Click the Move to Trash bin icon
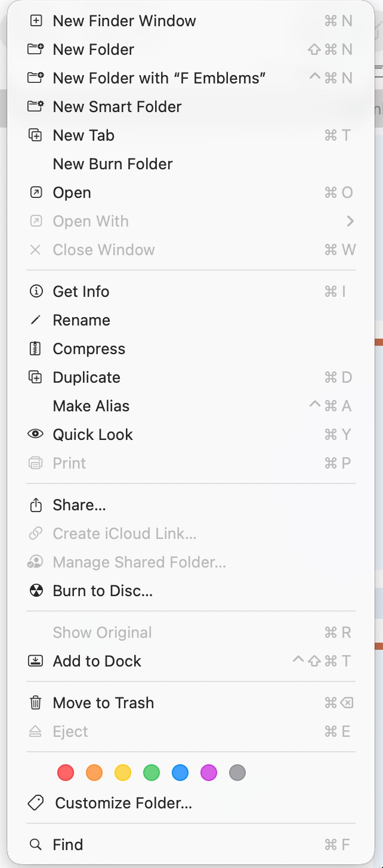Viewport: 383px width, 868px height. point(36,703)
